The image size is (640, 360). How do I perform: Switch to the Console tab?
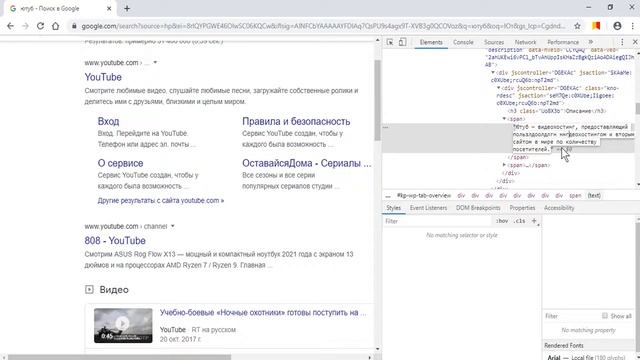click(463, 42)
